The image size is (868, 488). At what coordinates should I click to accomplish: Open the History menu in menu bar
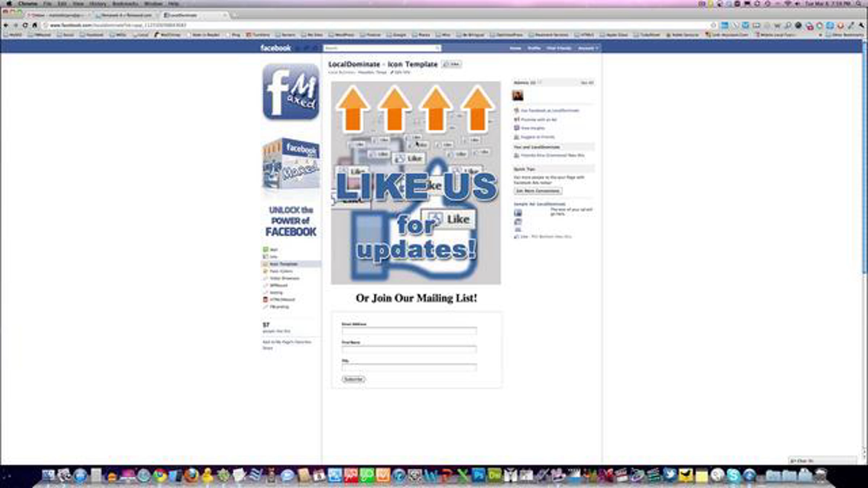pyautogui.click(x=98, y=4)
